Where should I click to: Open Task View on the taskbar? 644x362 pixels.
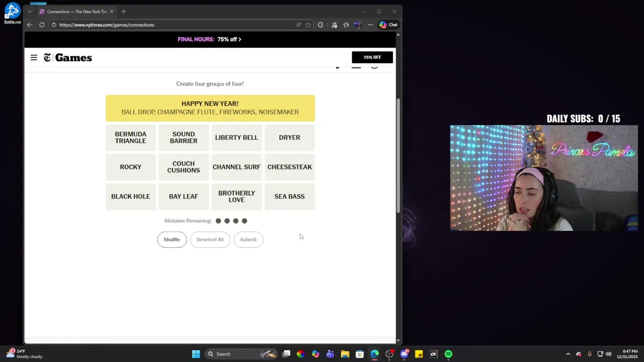click(286, 354)
